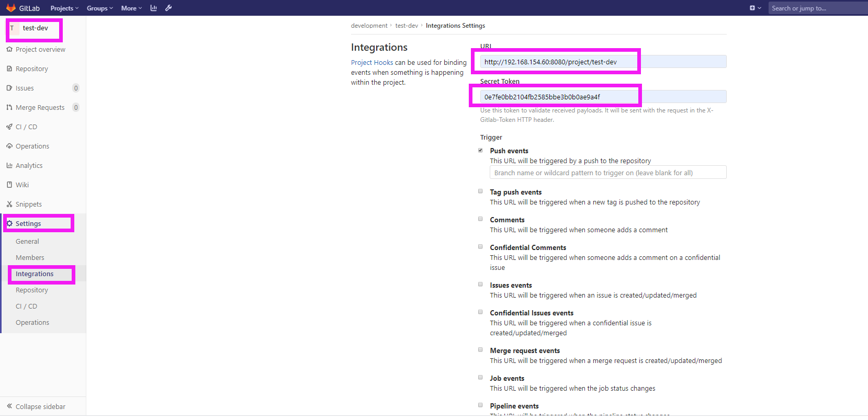Open the admin wrench icon
Screen dimensions: 868x420
[168, 8]
